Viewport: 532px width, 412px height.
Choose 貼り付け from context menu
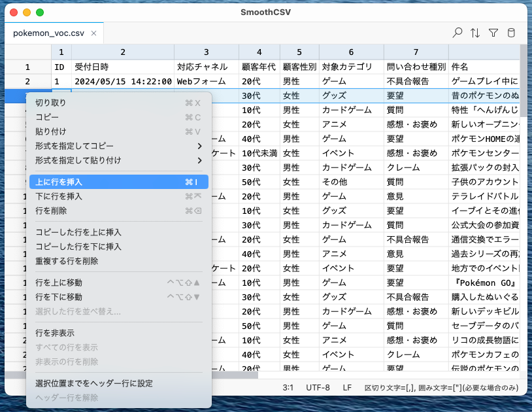[118, 131]
